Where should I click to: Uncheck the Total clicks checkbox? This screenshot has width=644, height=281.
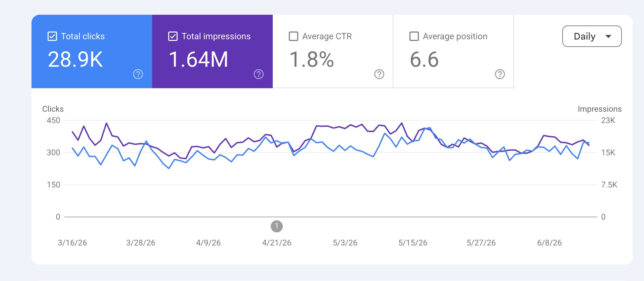52,36
